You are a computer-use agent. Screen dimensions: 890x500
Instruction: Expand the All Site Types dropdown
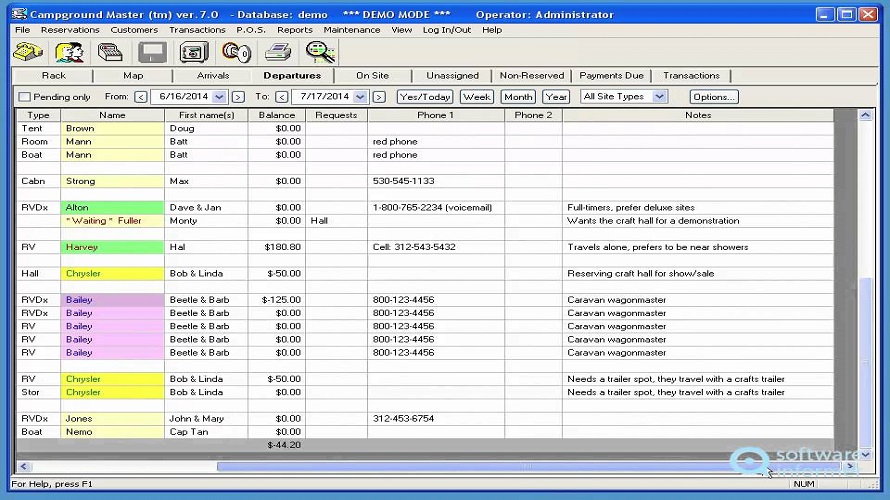point(659,97)
